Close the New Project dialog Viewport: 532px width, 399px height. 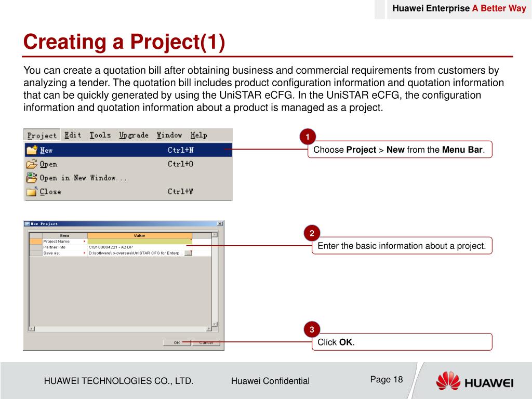(220, 223)
